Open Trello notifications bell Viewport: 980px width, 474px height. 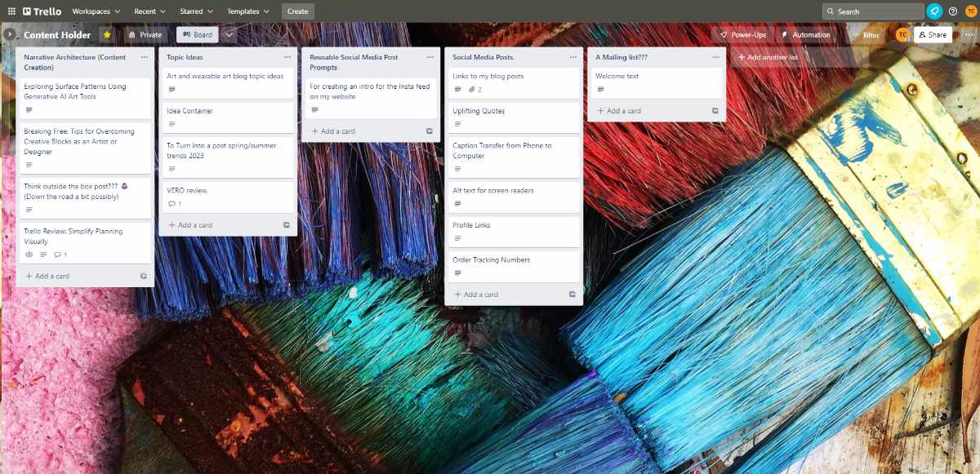tap(934, 11)
